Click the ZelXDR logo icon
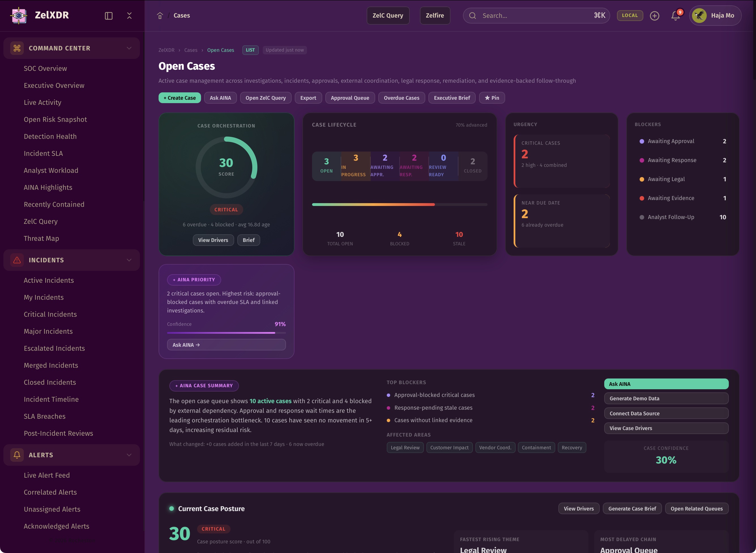The image size is (756, 553). coord(19,15)
